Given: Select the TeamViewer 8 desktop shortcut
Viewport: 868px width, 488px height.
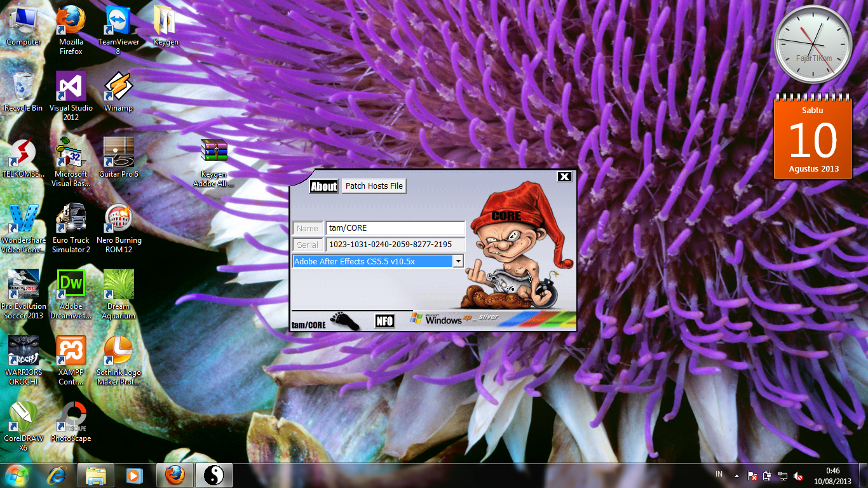Looking at the screenshot, I should click(118, 30).
